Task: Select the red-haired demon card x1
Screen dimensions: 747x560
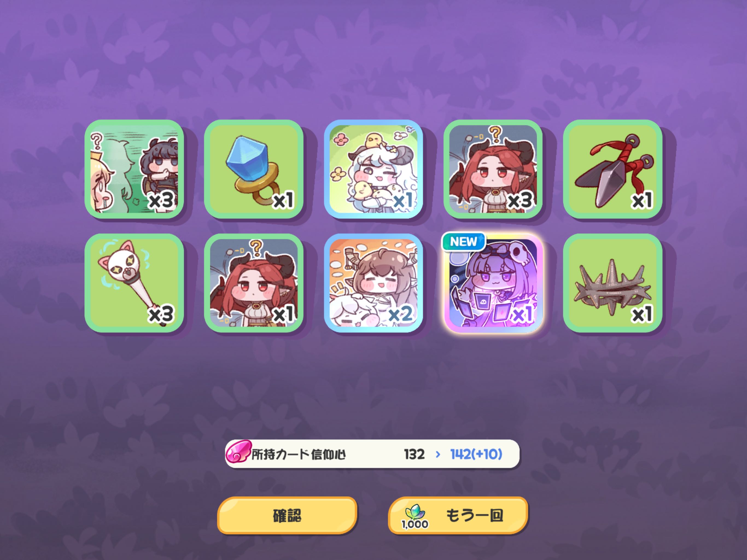Action: point(254,283)
